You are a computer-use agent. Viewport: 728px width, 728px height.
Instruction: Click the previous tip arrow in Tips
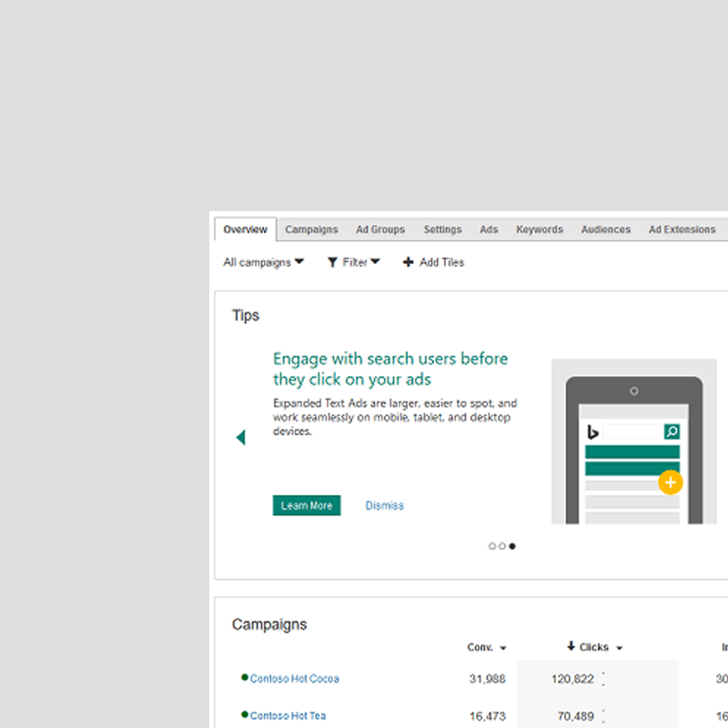[240, 438]
